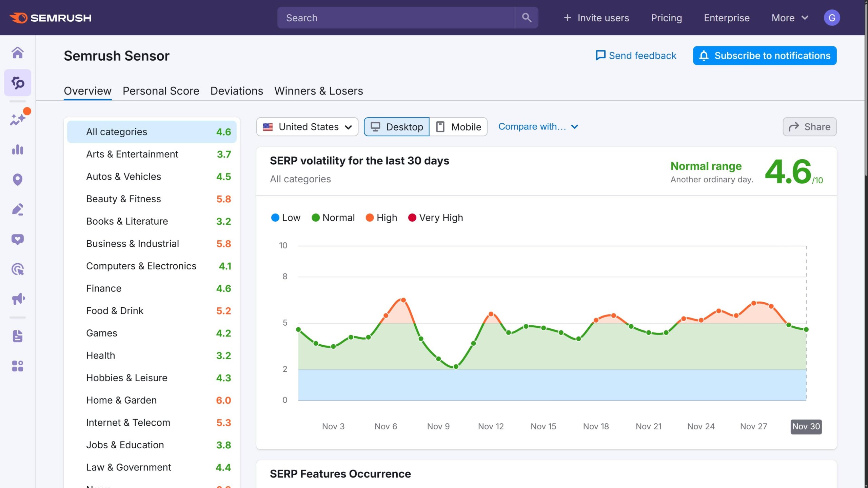
Task: Click the magnifier search icon button
Action: (526, 18)
